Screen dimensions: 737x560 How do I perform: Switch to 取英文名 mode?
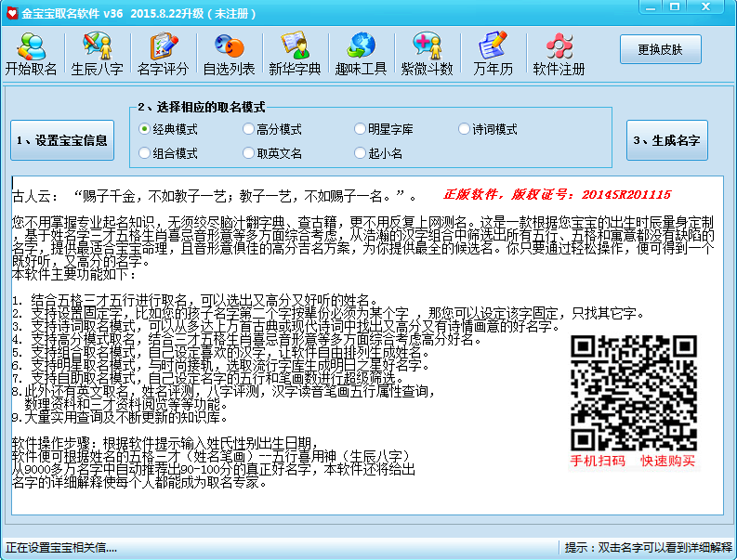click(249, 152)
